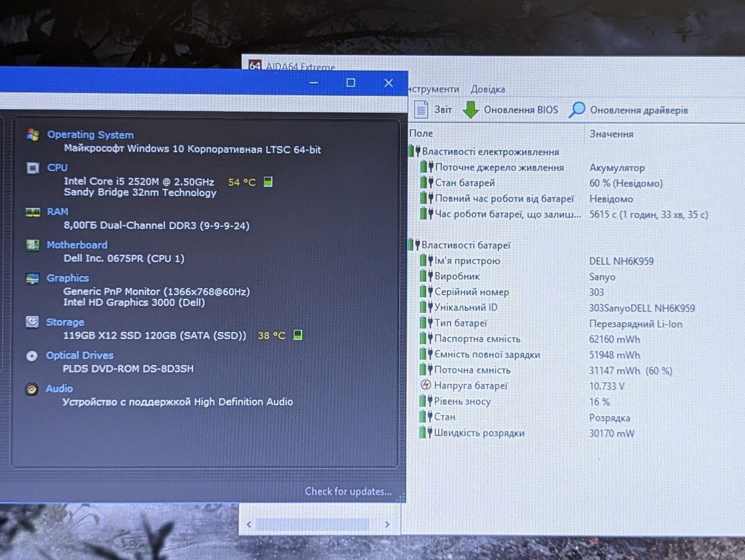This screenshot has width=745, height=560.
Task: Click Оновлення драйверів toolbar button
Action: coord(629,110)
